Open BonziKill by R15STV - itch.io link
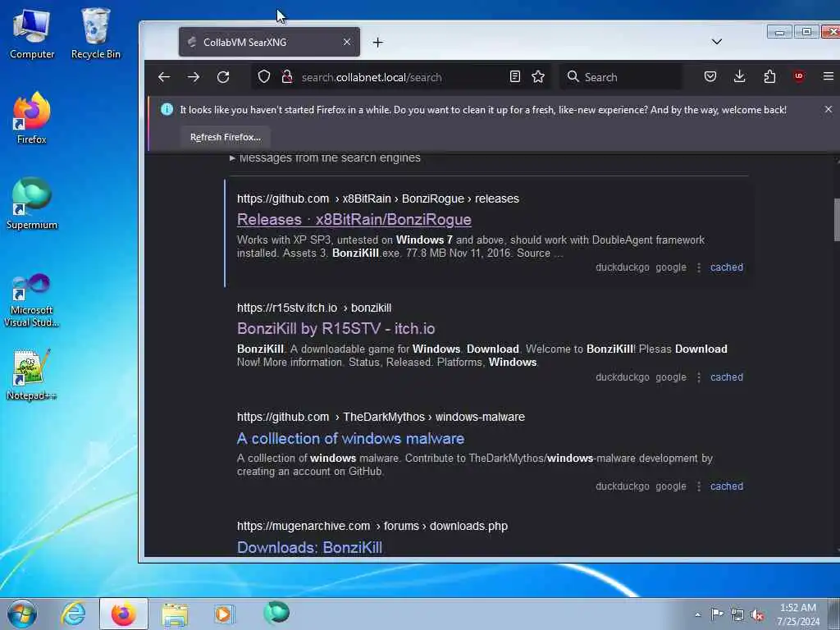The height and width of the screenshot is (630, 840). coord(336,328)
